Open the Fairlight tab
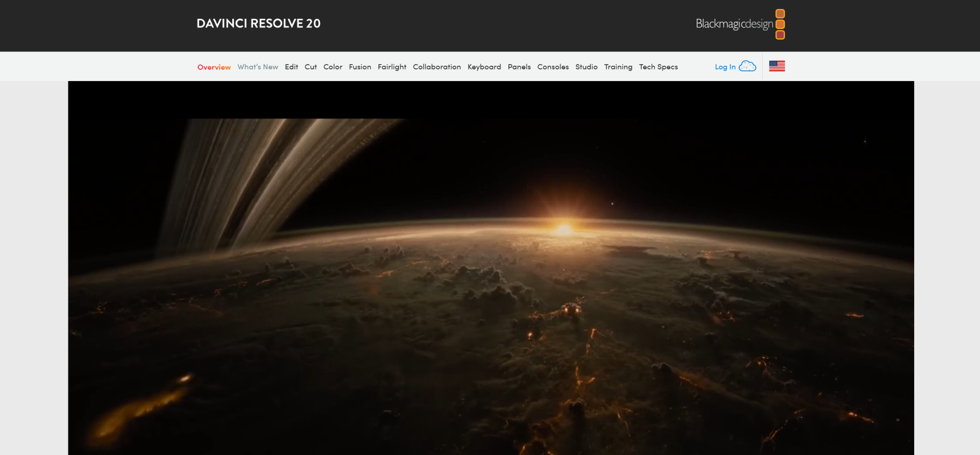 point(391,67)
